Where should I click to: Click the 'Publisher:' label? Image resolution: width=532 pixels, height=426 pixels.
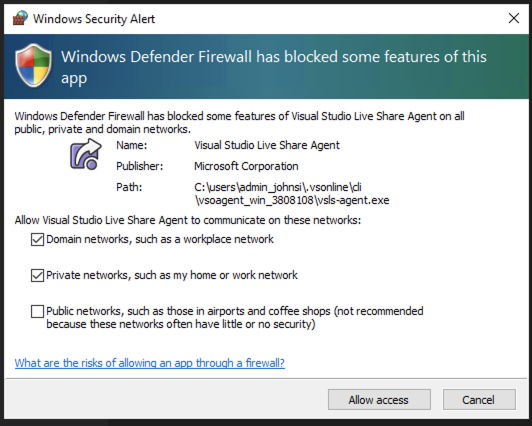(139, 166)
